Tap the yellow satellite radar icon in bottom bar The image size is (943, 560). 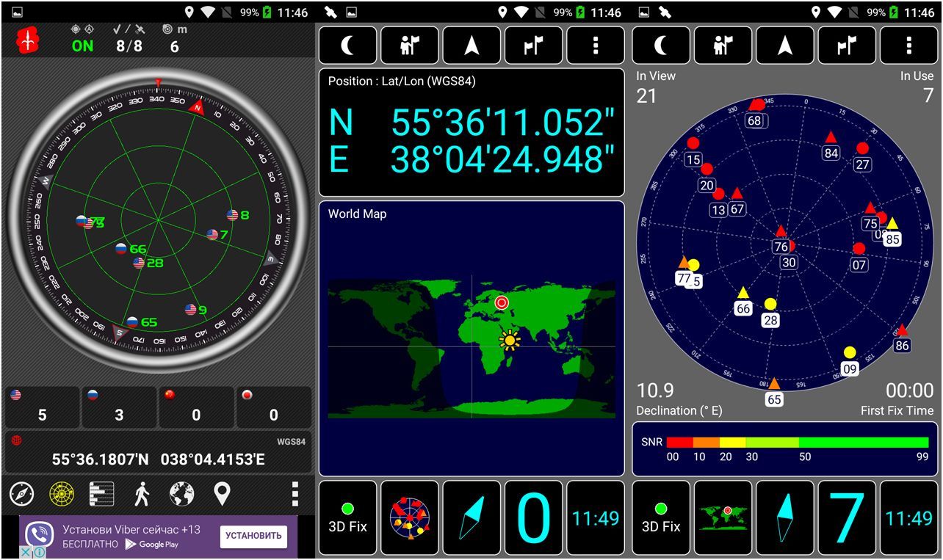tap(62, 494)
